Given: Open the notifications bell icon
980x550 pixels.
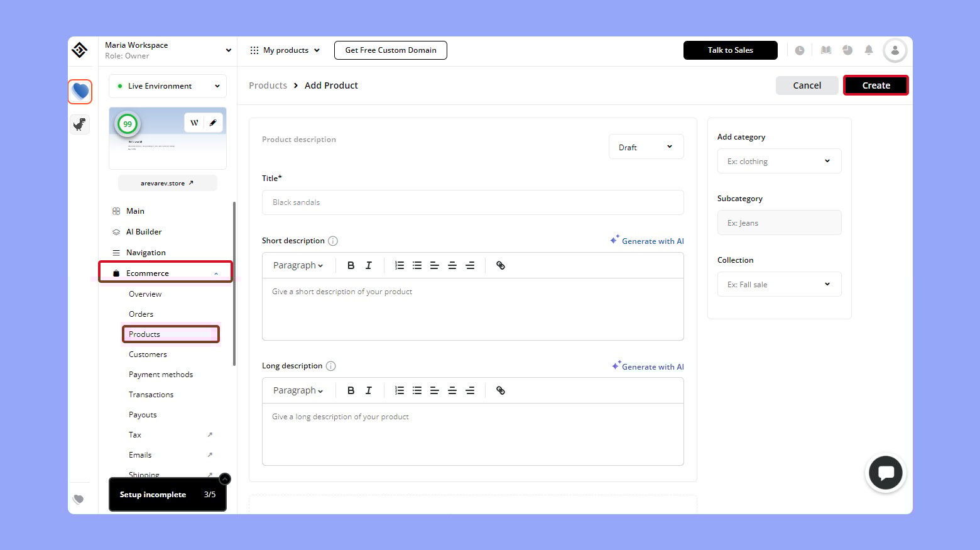Looking at the screenshot, I should [x=869, y=50].
